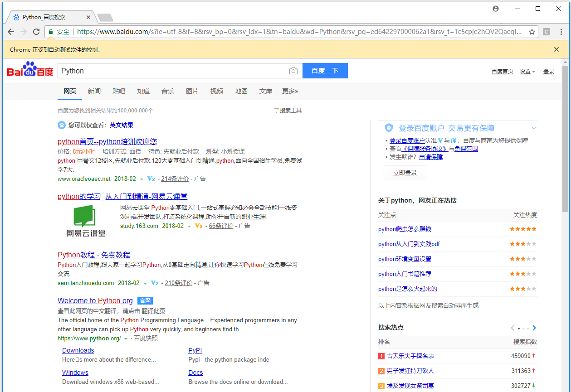Click the Baidu logo

click(x=30, y=70)
